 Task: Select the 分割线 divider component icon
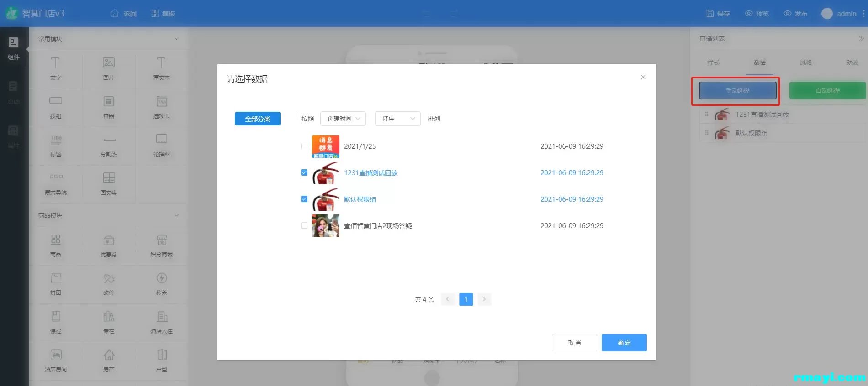click(x=109, y=140)
